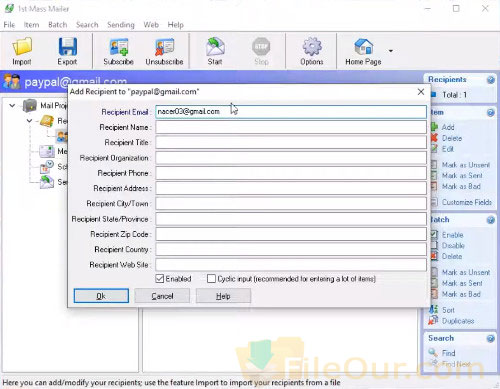Screen dimensions: 500x389
Task: Open the Help menu
Action: point(176,25)
